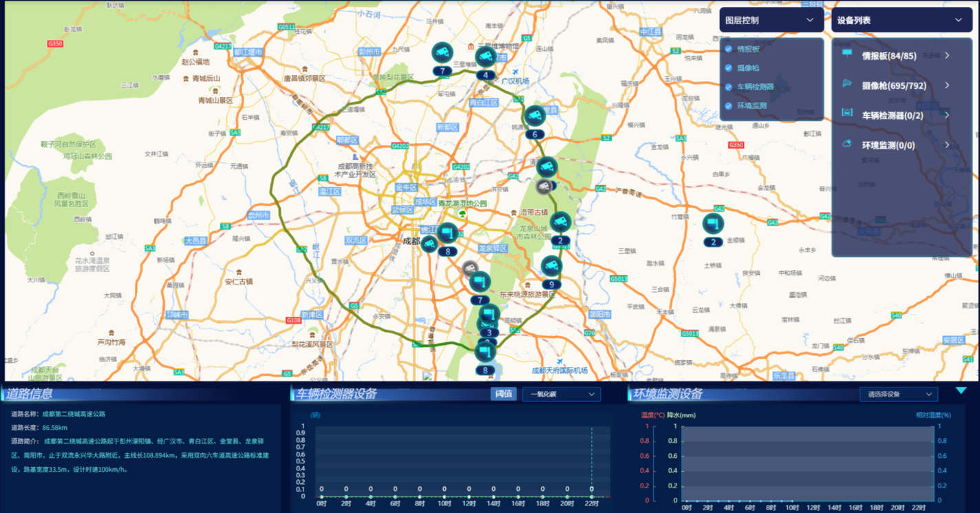Uncheck the 情报板 layer checkbox
This screenshot has width=980, height=513.
tap(728, 49)
